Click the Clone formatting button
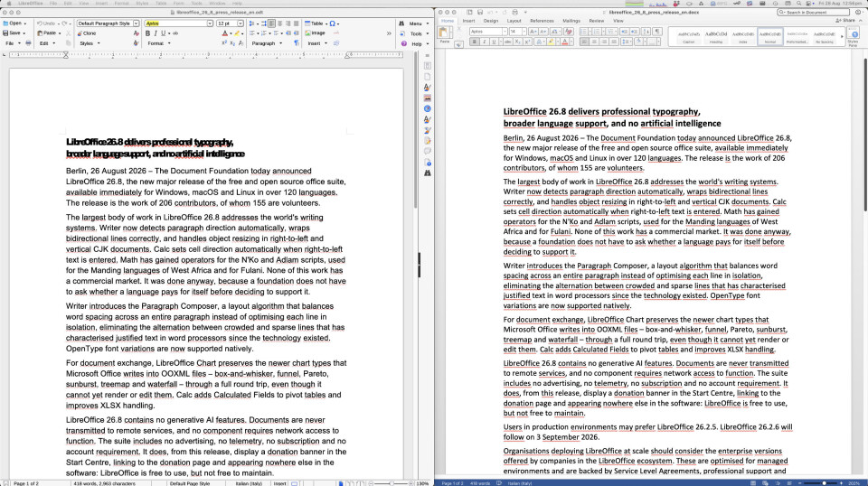The image size is (868, 486). (x=87, y=33)
